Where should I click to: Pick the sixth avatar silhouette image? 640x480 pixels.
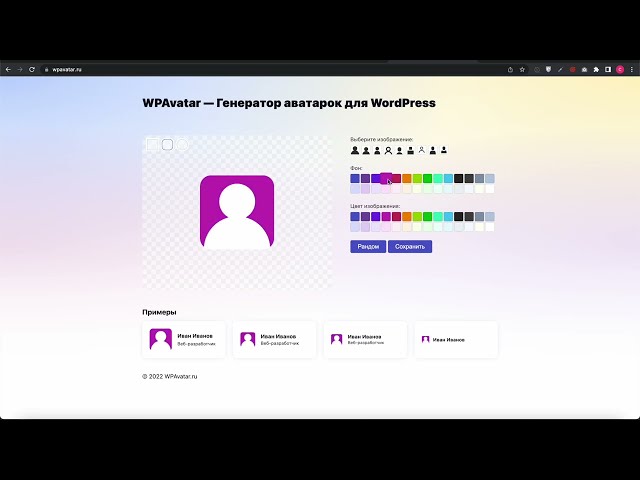point(411,151)
